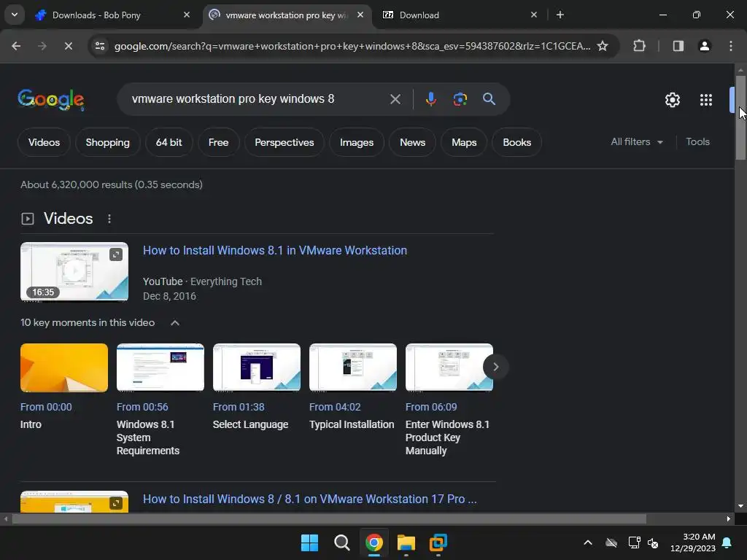Image resolution: width=747 pixels, height=560 pixels.
Task: Go to Google home via the logo
Action: coord(51,99)
